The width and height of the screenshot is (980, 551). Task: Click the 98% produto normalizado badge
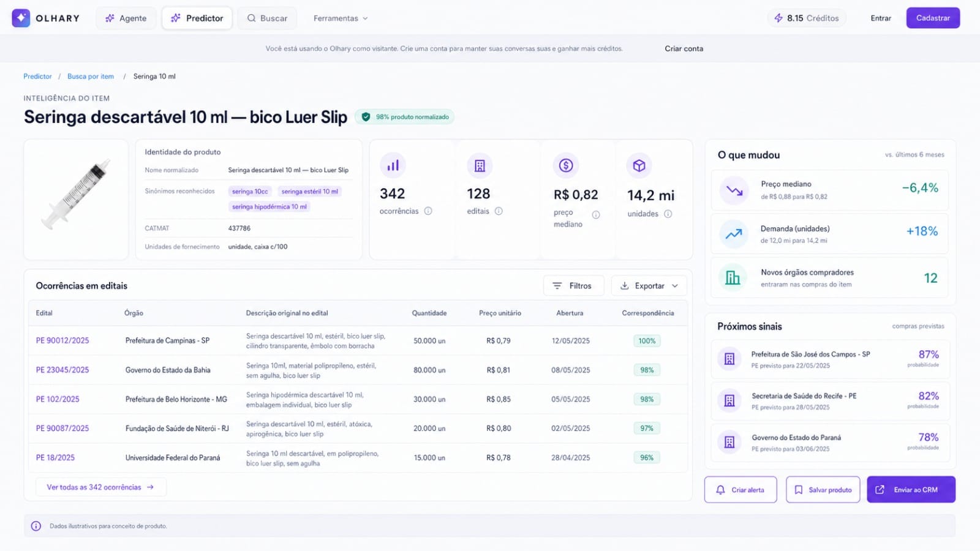pos(404,117)
